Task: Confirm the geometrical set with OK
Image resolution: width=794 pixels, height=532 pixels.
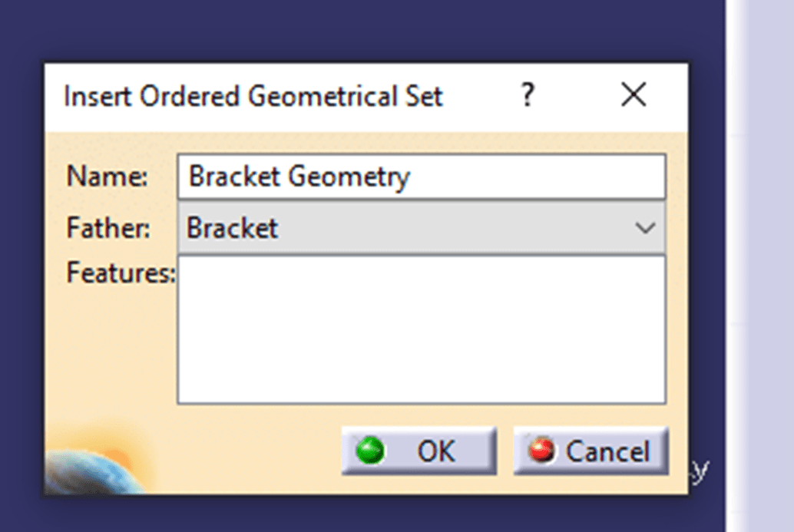Action: [419, 451]
